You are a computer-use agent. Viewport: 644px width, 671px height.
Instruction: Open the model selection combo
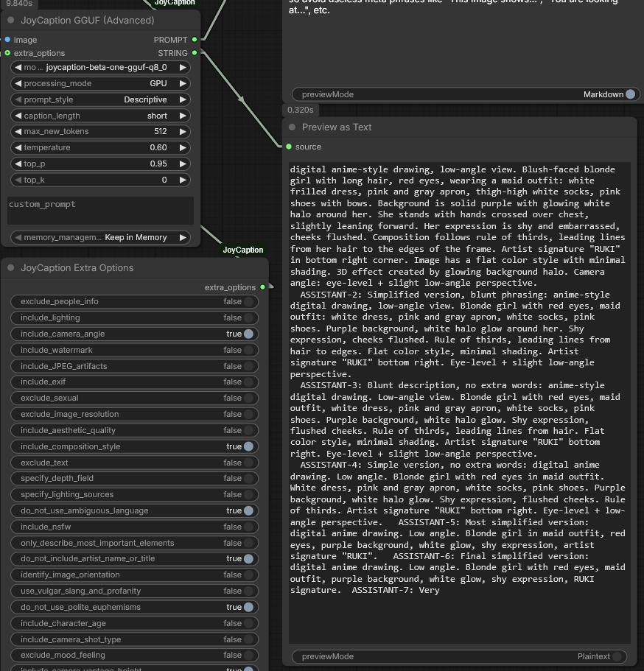(x=100, y=67)
